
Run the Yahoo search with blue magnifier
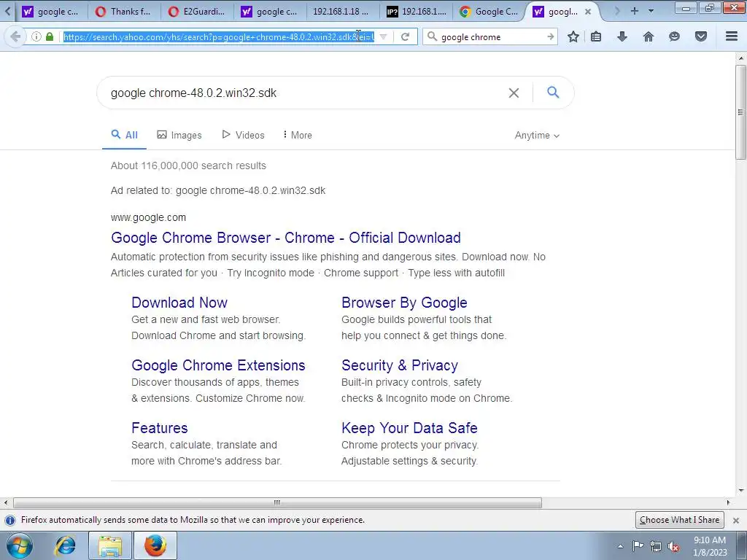point(553,93)
